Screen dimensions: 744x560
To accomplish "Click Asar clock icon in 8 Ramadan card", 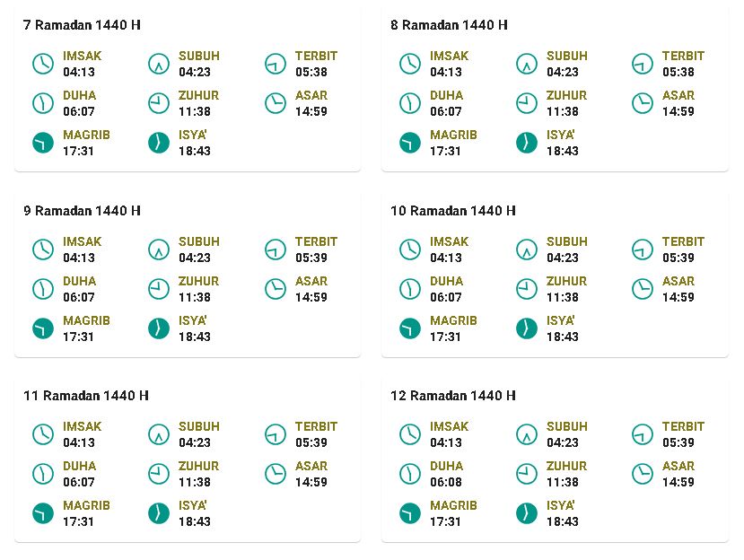I will 643,103.
